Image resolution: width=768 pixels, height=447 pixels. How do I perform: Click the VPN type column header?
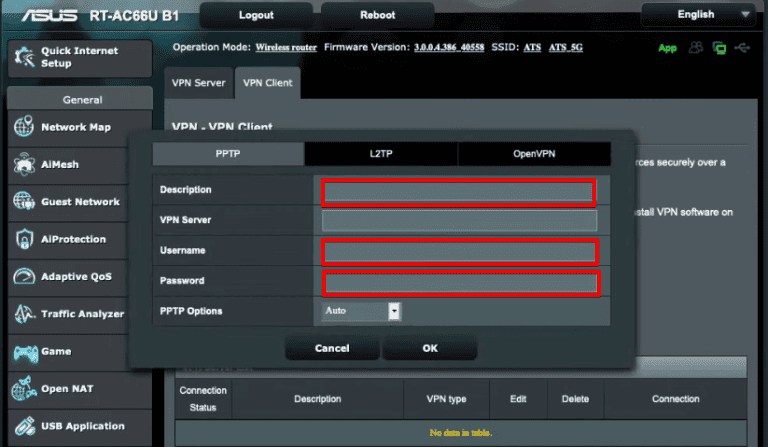tap(446, 399)
